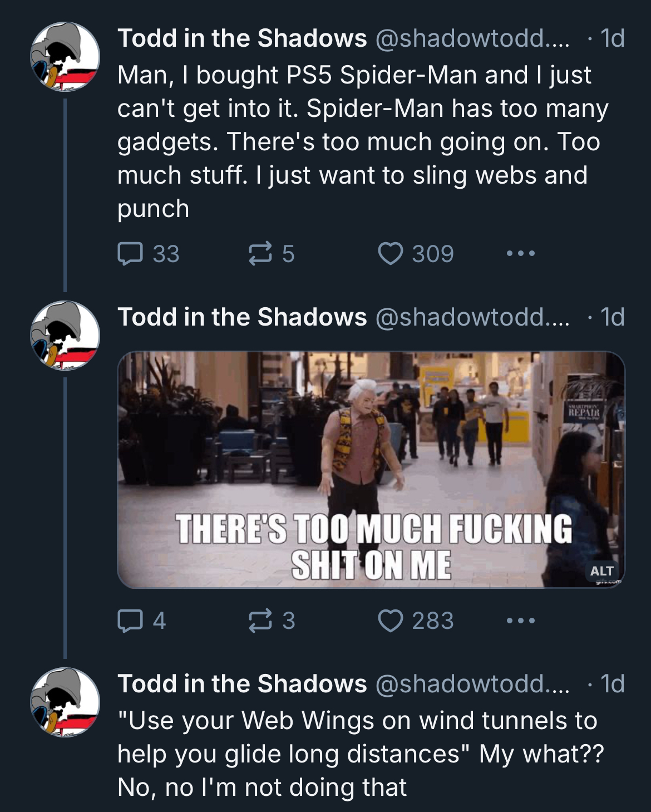Retweet the PS5 Spider-Man tweet
651x812 pixels.
[x=270, y=254]
